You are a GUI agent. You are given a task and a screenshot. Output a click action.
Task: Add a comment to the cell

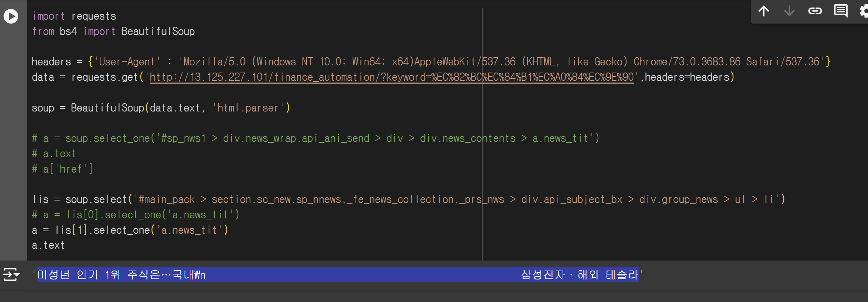coord(841,11)
